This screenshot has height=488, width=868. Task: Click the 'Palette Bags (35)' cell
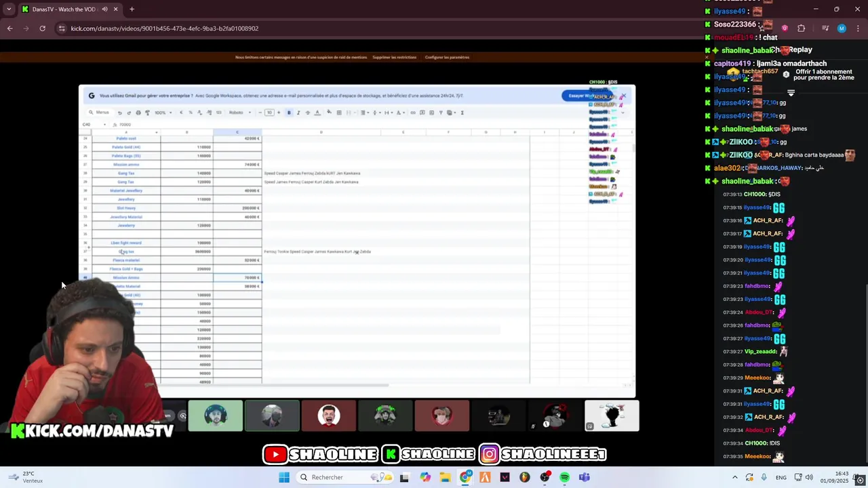tap(126, 156)
